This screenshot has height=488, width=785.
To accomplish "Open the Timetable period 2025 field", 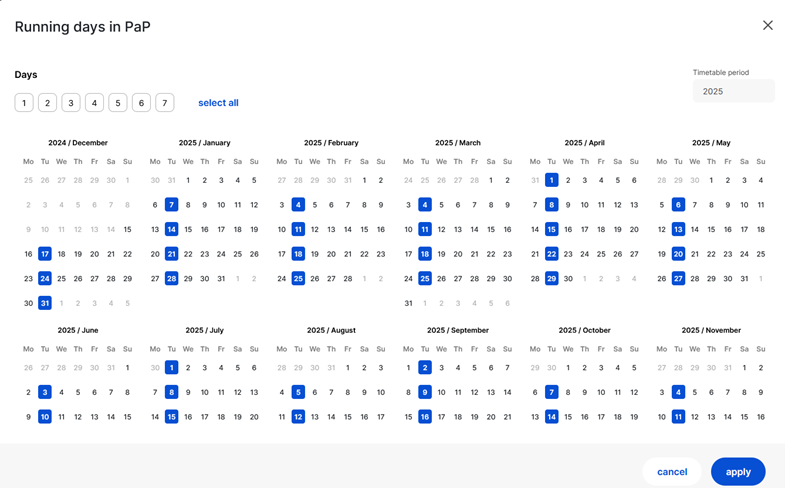I will point(733,91).
